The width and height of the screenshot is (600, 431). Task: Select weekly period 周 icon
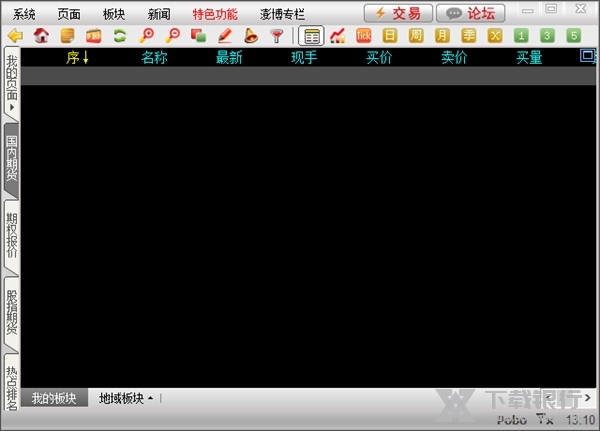(x=416, y=36)
